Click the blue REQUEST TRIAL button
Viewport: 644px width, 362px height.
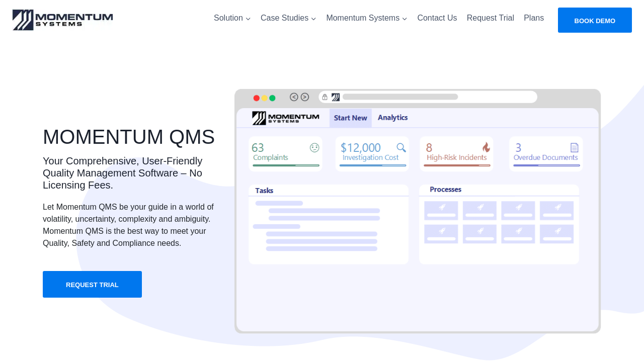click(92, 285)
